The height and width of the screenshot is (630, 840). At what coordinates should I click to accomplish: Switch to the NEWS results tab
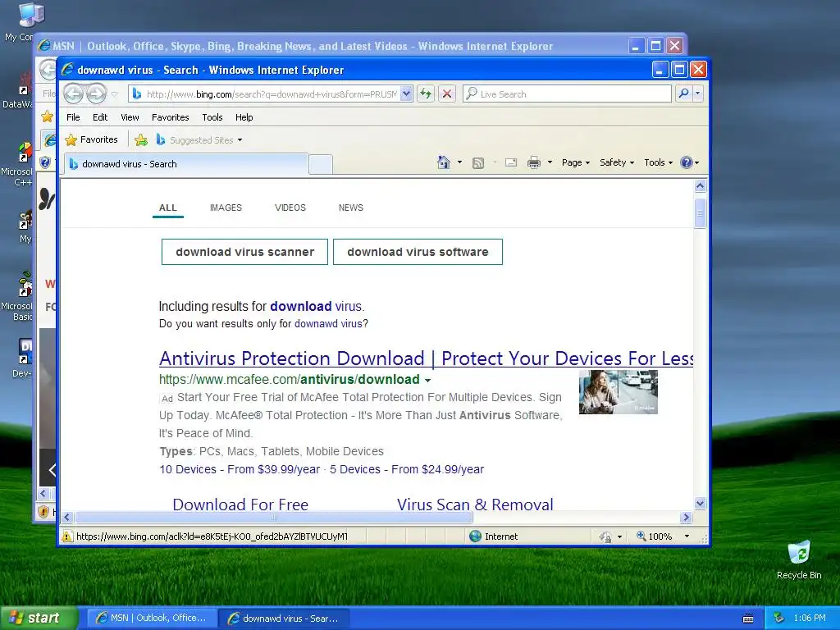point(351,208)
